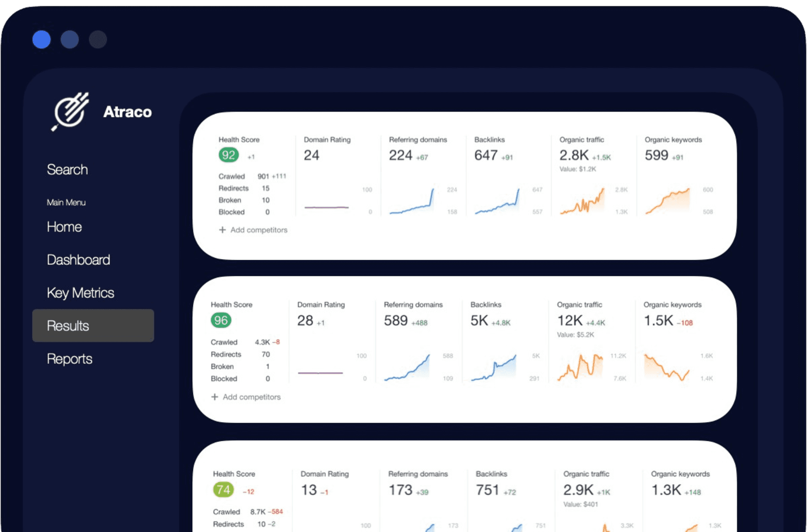Click the Referring domains value 224

(401, 155)
